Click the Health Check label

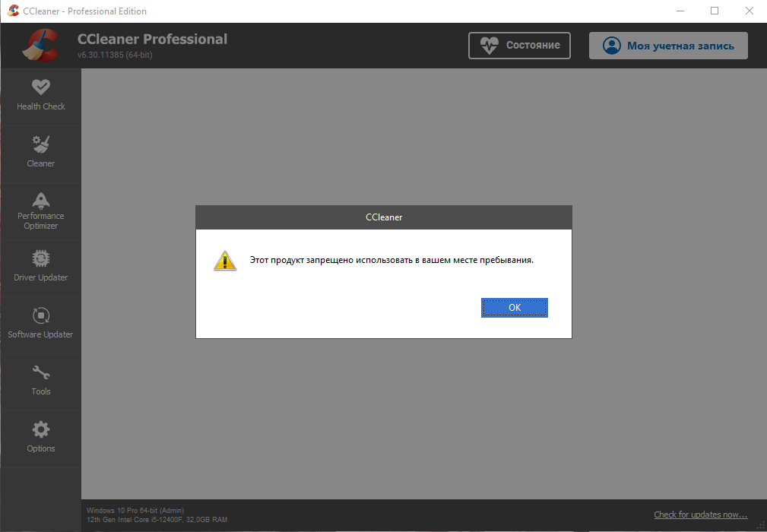(40, 106)
